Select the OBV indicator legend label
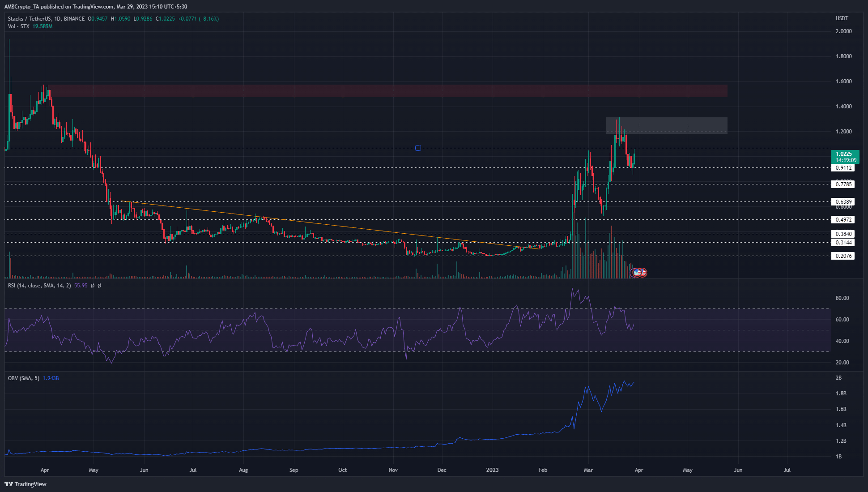The height and width of the screenshot is (492, 868). 23,378
